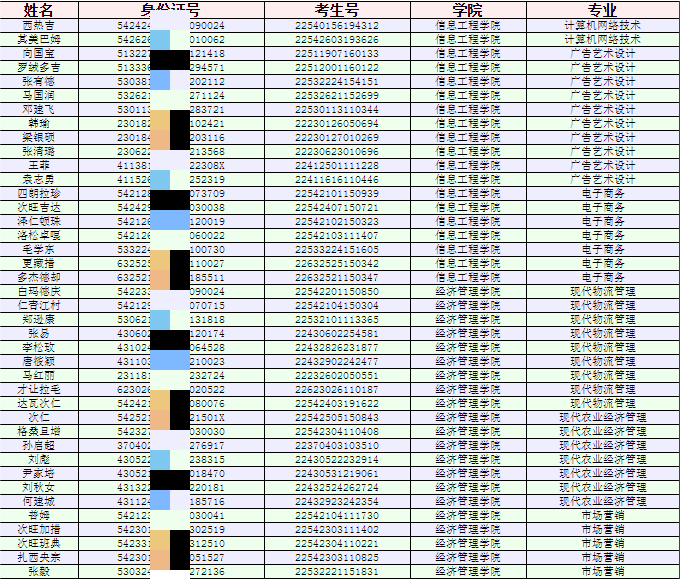
Task: Click exam number 22370403103510
Action: 337,445
